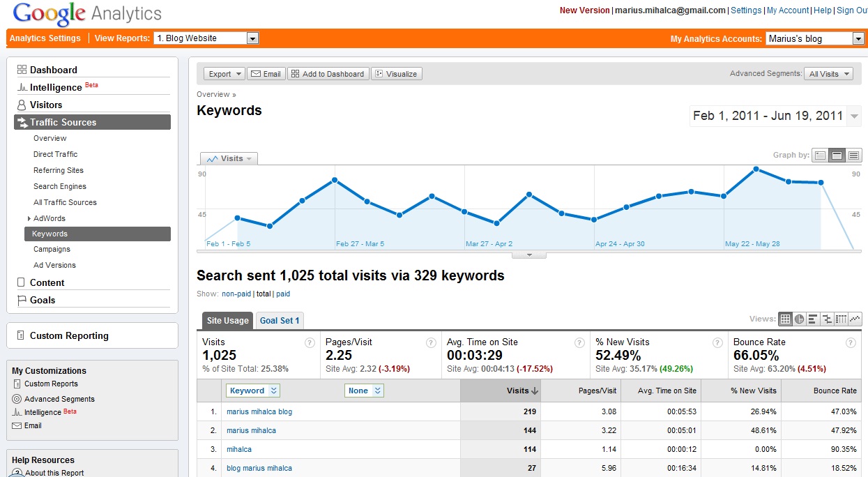Click the highest data point on graph

coord(756,169)
